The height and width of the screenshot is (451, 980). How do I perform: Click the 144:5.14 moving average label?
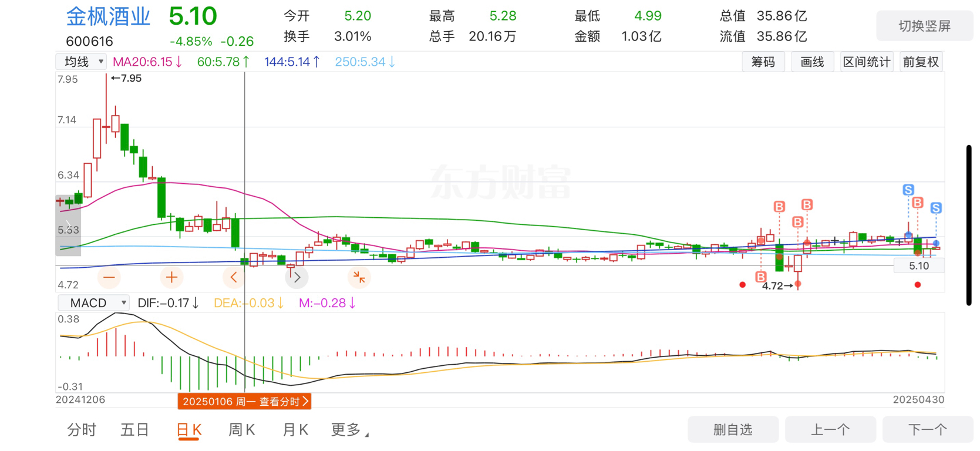tap(292, 62)
